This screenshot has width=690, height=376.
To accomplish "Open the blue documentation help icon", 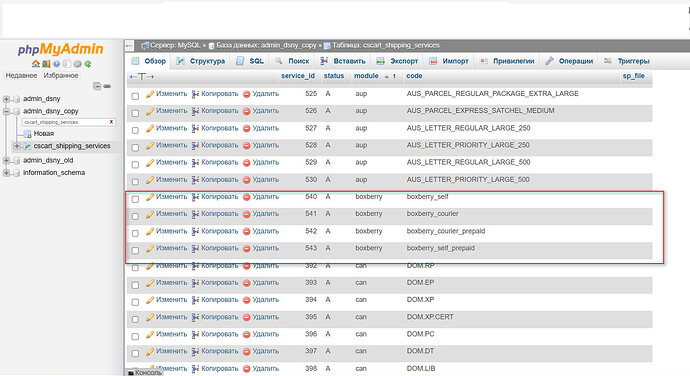I will 56,64.
